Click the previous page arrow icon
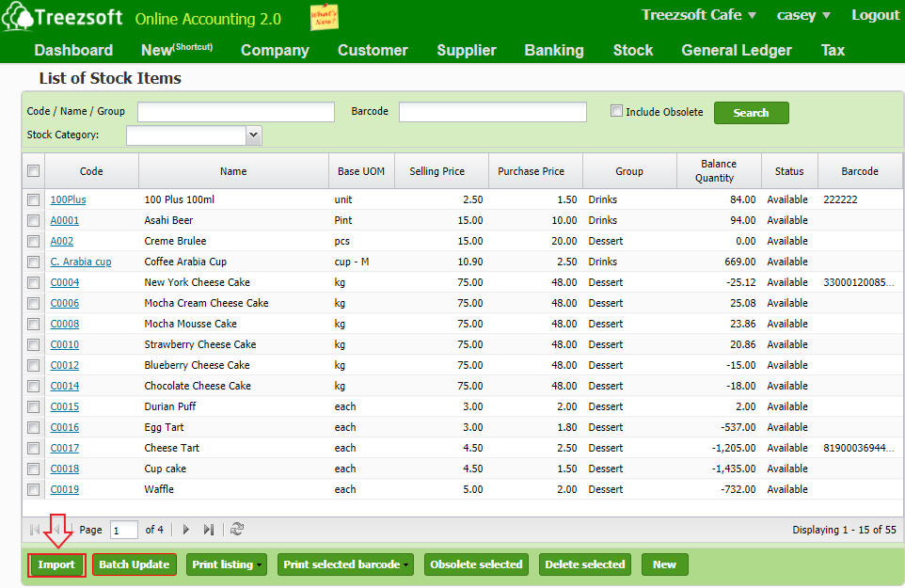Screen dimensions: 905x588 (x=55, y=529)
